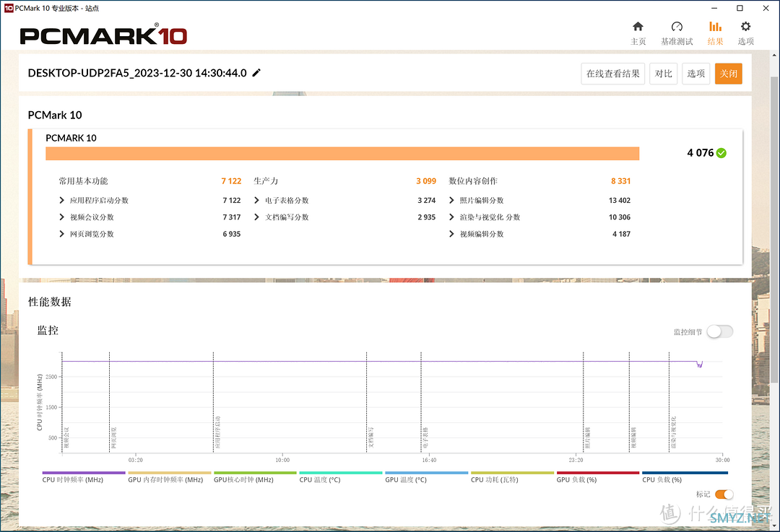Click the 电子表格 marker line in chart

point(421,402)
